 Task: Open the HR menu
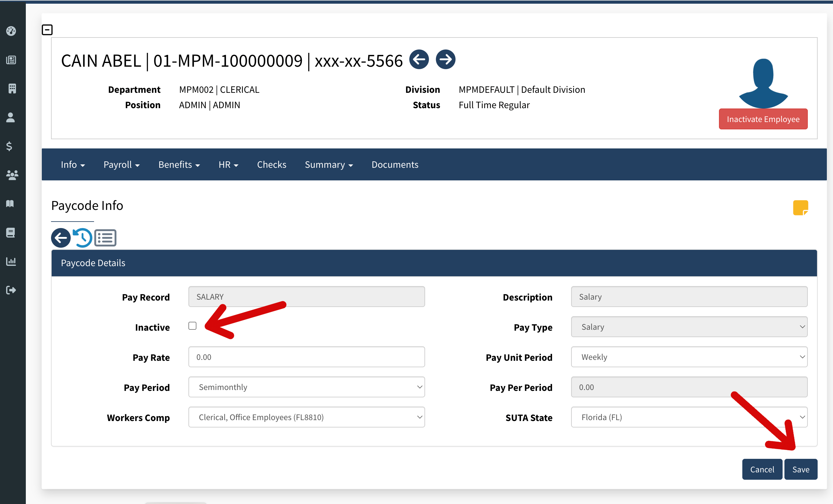228,165
